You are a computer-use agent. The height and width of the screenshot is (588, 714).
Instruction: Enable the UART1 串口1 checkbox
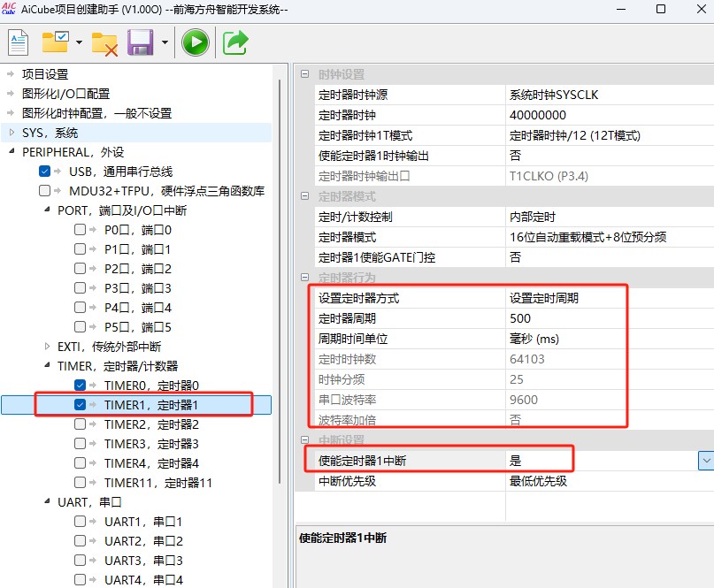pyautogui.click(x=81, y=521)
